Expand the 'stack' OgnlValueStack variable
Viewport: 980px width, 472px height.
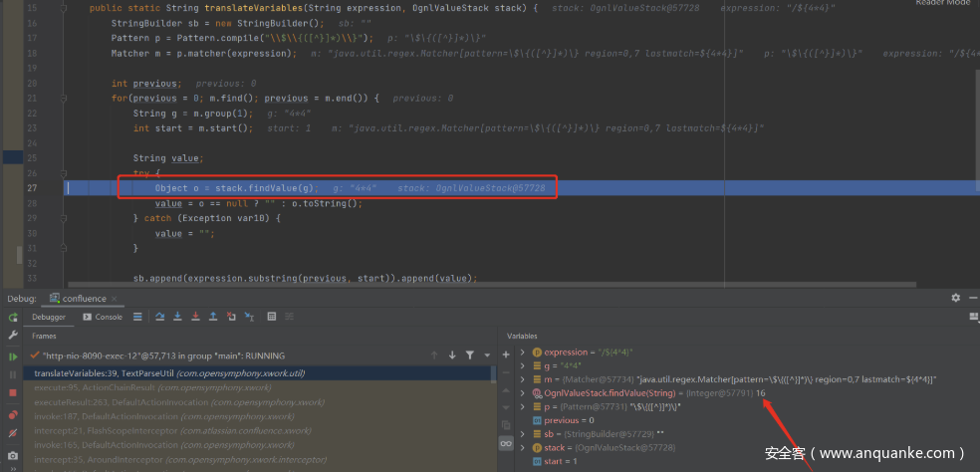(522, 448)
